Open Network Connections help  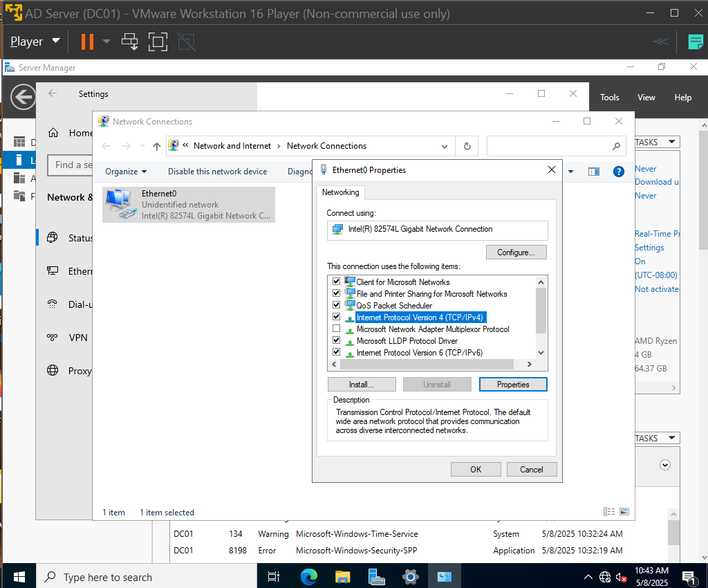[x=619, y=172]
